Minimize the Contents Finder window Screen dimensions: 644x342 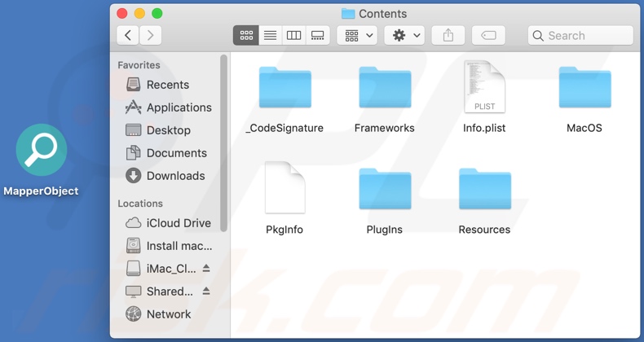click(139, 14)
